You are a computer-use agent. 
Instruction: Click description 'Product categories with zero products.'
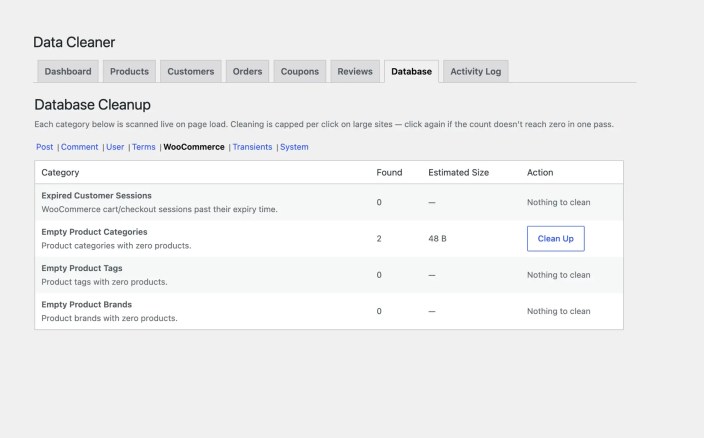click(x=116, y=246)
